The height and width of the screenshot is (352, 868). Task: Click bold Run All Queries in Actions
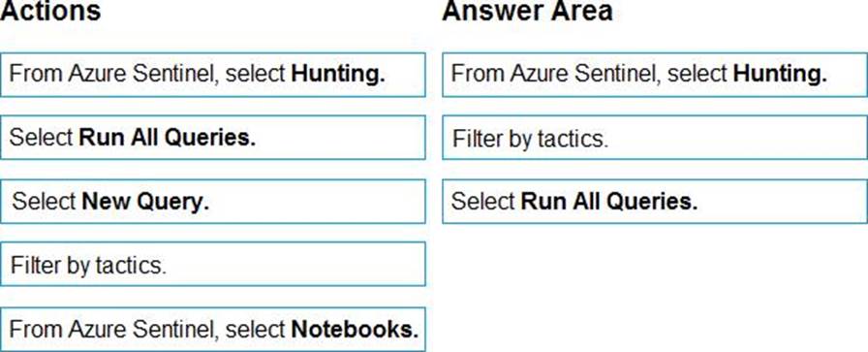point(168,138)
